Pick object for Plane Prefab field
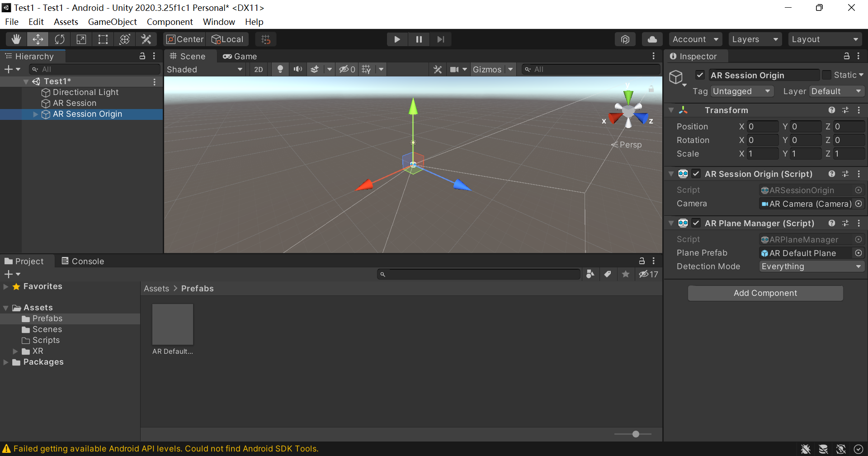The width and height of the screenshot is (868, 456). (x=859, y=253)
